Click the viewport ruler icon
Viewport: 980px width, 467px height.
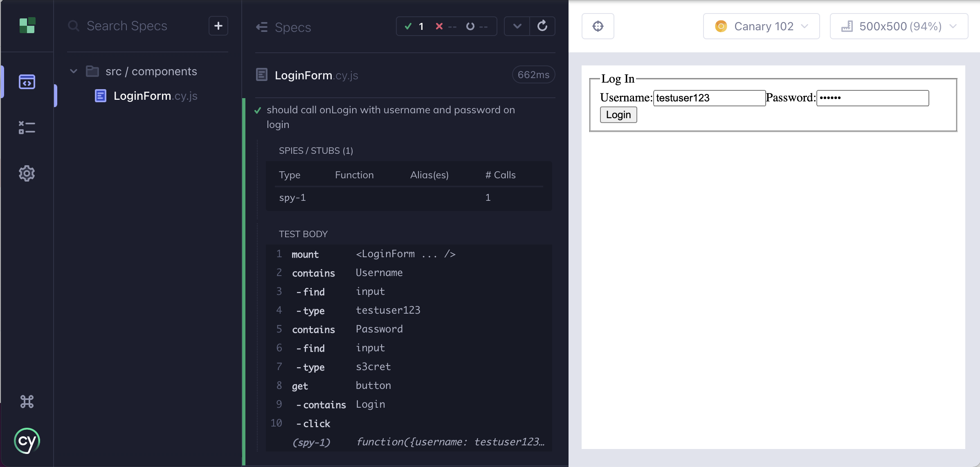tap(847, 26)
